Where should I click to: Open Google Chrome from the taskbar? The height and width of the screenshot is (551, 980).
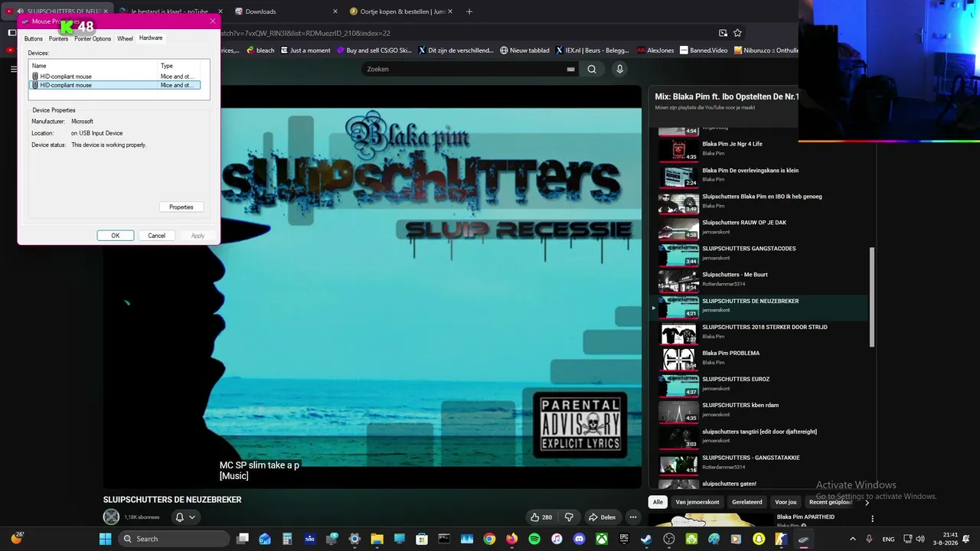(x=489, y=539)
